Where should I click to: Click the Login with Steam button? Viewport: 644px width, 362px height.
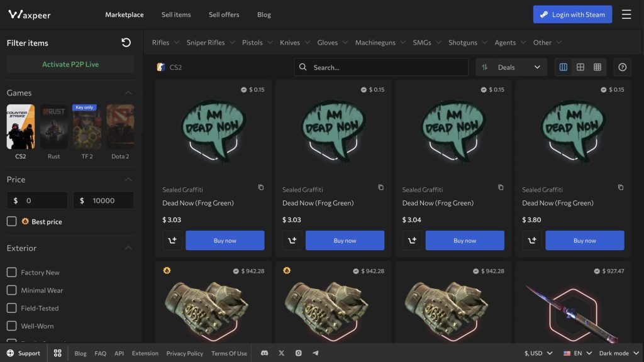coord(572,14)
